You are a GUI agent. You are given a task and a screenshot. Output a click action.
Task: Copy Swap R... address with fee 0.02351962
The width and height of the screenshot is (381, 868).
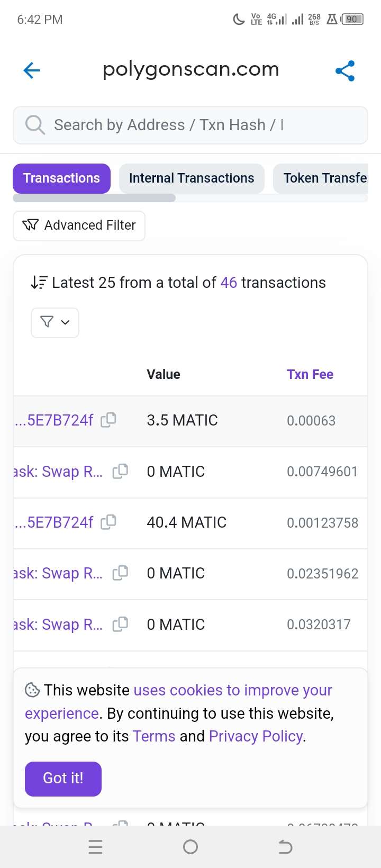click(121, 573)
